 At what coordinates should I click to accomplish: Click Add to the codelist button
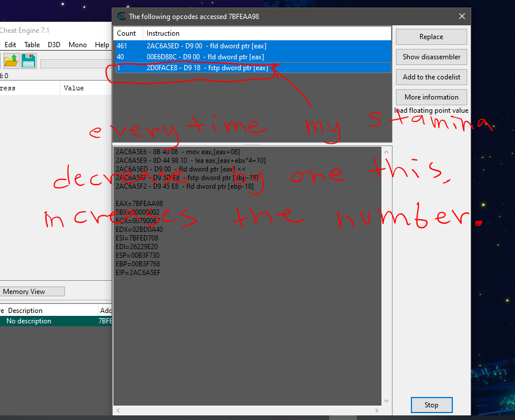click(x=431, y=77)
